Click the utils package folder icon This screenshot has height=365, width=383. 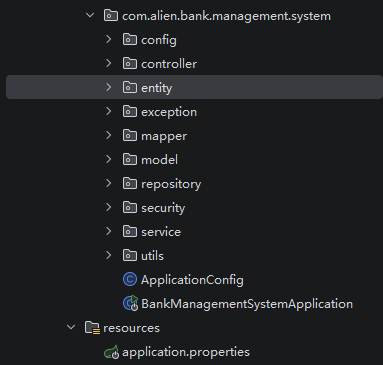click(x=130, y=255)
